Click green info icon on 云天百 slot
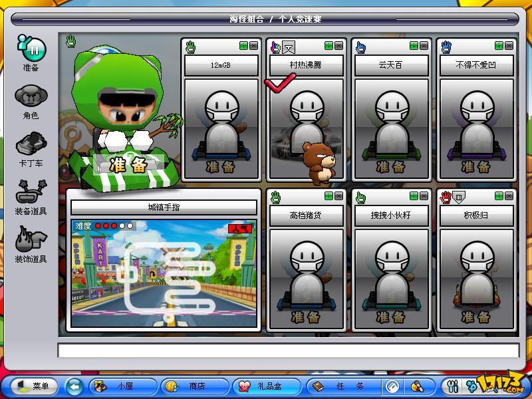 [414, 46]
